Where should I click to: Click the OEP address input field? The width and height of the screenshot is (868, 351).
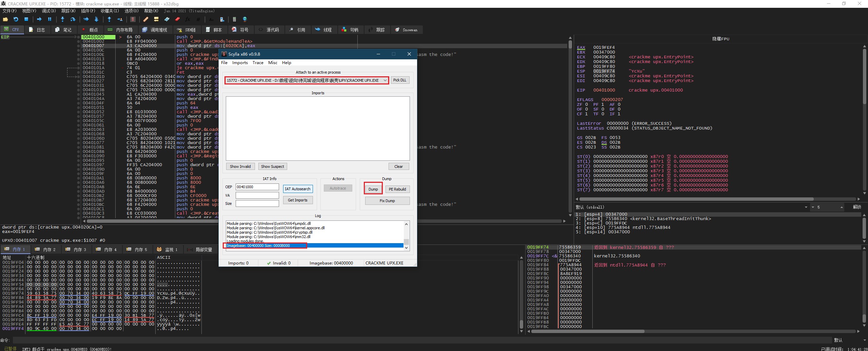[x=257, y=187]
